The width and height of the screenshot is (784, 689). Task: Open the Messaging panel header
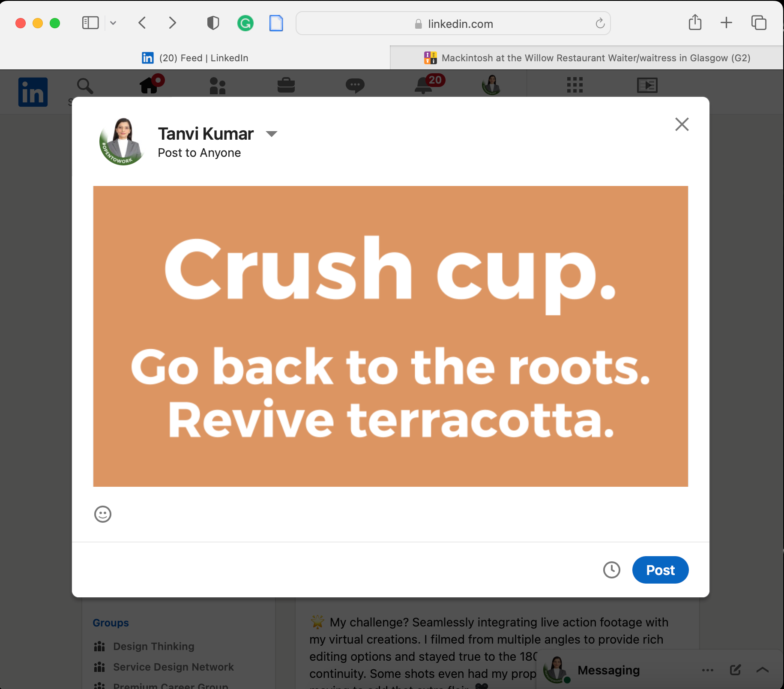tap(608, 670)
